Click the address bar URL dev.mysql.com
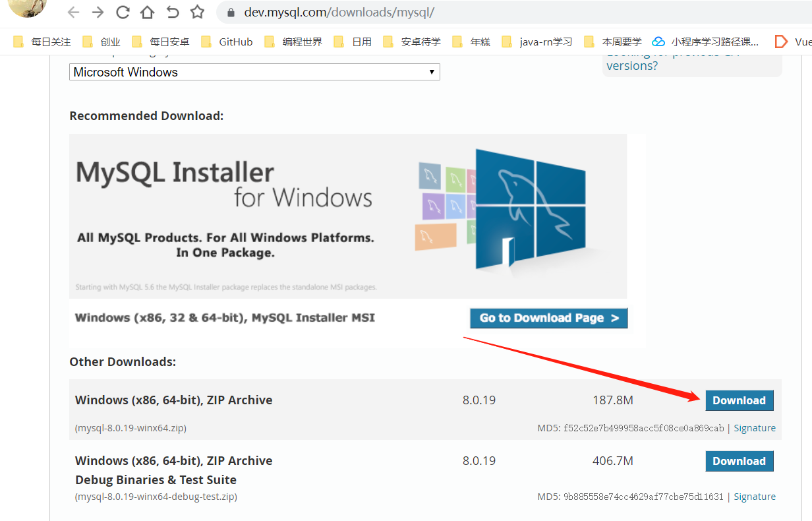Screen dimensions: 812x521 pos(339,13)
